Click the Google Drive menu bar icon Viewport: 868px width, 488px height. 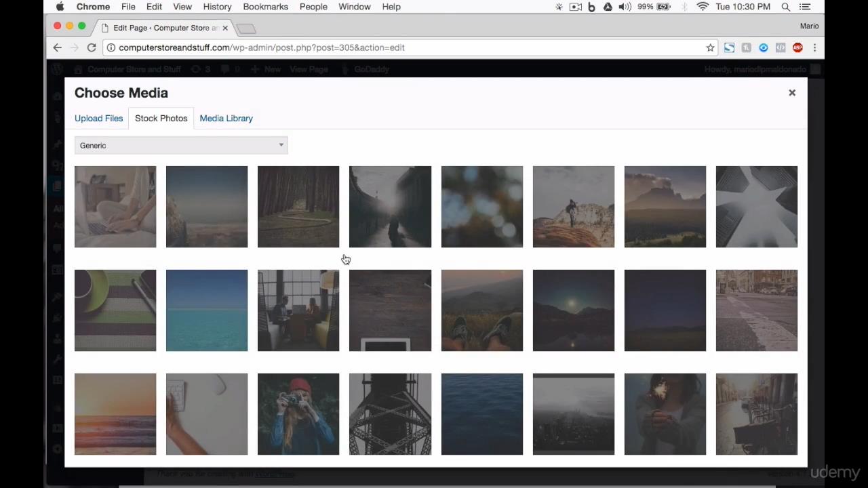608,7
